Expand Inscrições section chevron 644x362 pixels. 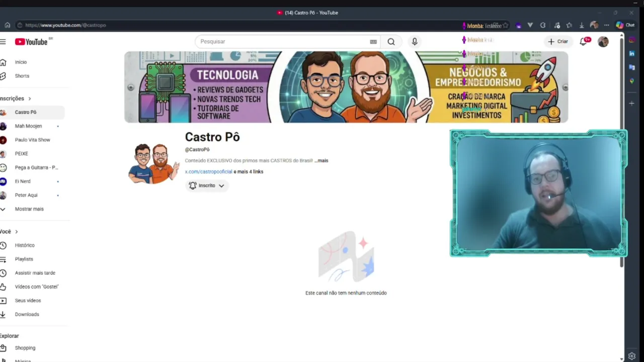click(30, 99)
